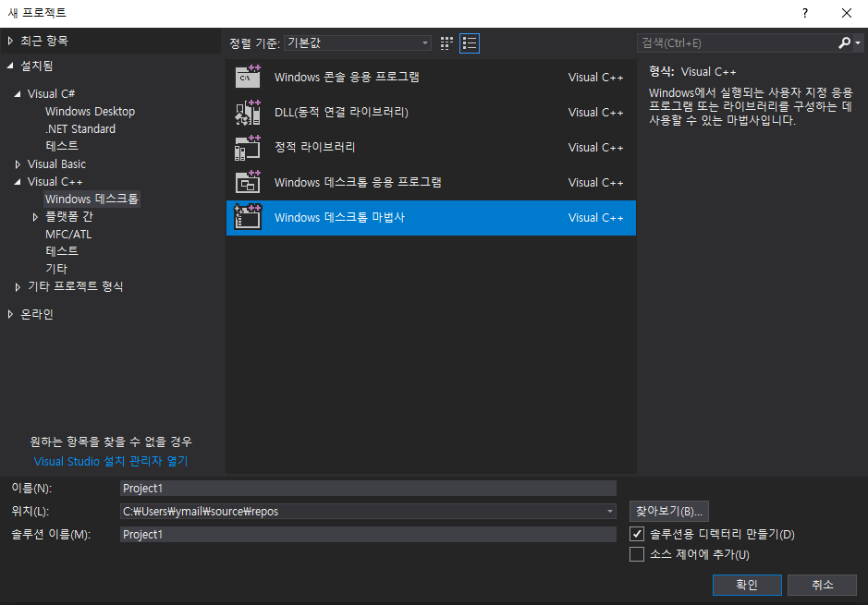Select Windows 데스크톱 under Visual C++

click(92, 200)
